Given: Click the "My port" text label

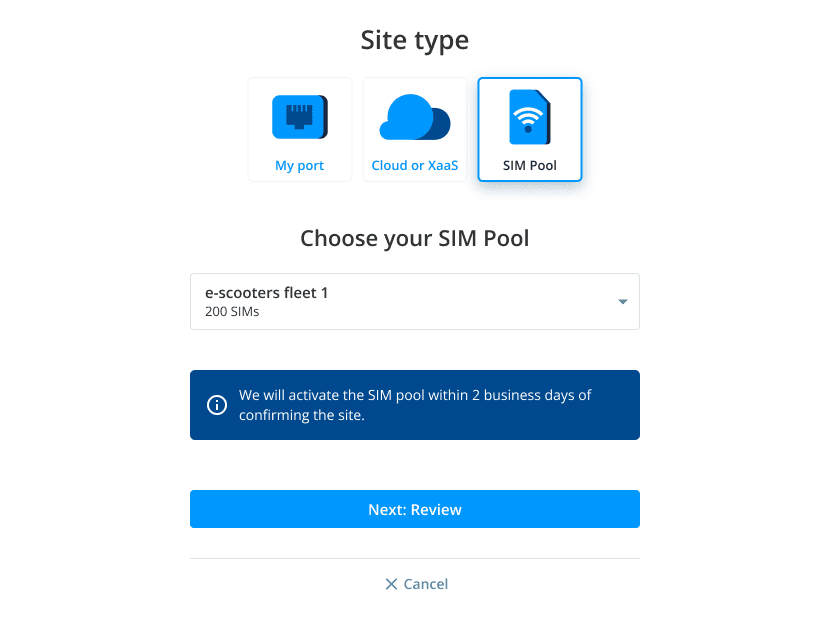Looking at the screenshot, I should 300,166.
